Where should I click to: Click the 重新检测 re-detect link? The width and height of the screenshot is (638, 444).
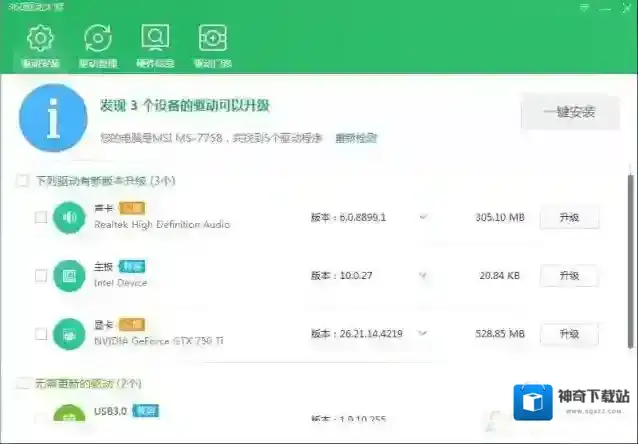[357, 137]
